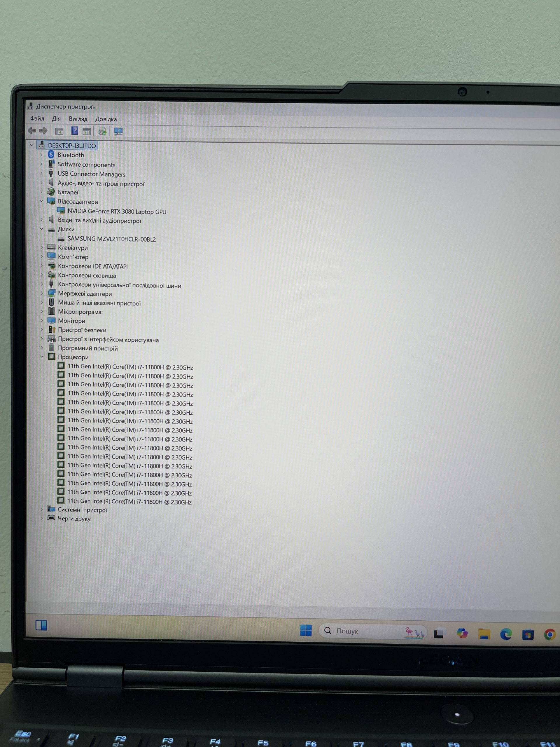Select the USB Connector Managers icon

coord(51,173)
